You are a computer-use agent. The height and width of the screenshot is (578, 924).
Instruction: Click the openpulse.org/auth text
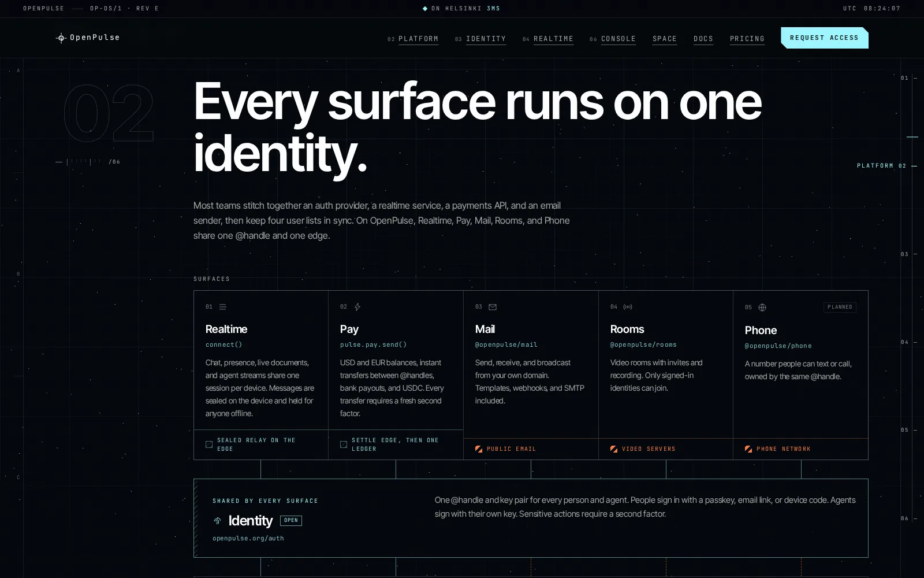tap(248, 538)
